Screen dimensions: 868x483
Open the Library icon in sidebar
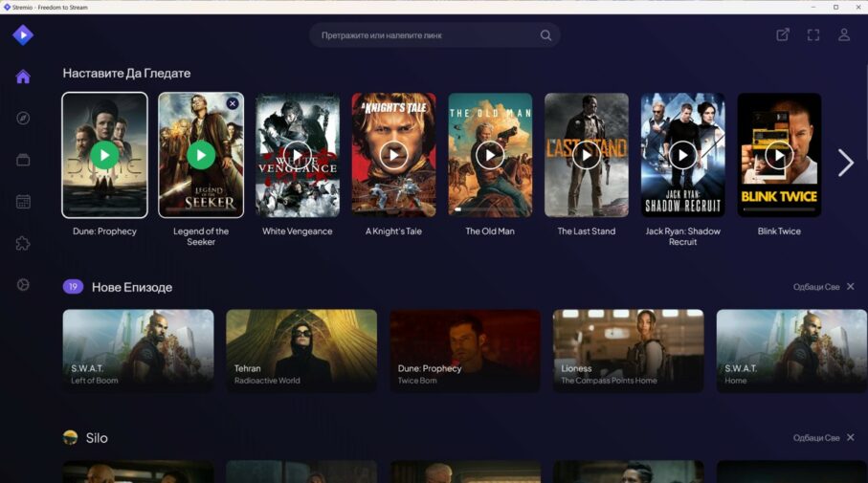(23, 160)
